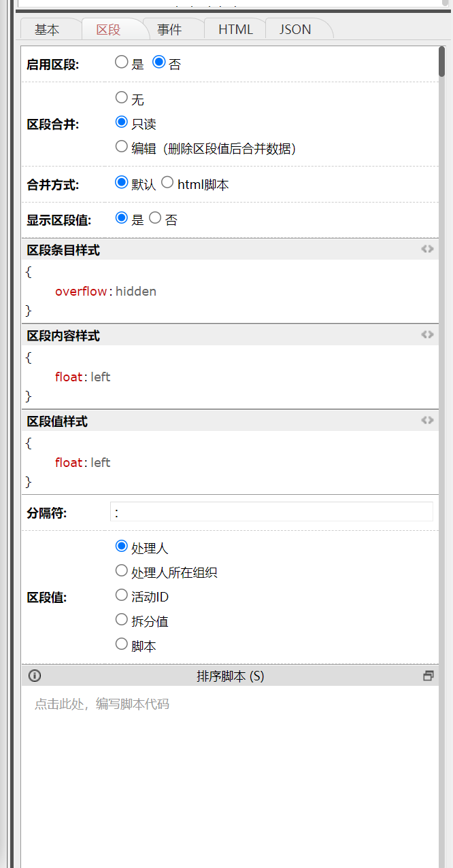Open the JSON tab
Image resolution: width=453 pixels, height=868 pixels.
coord(295,30)
